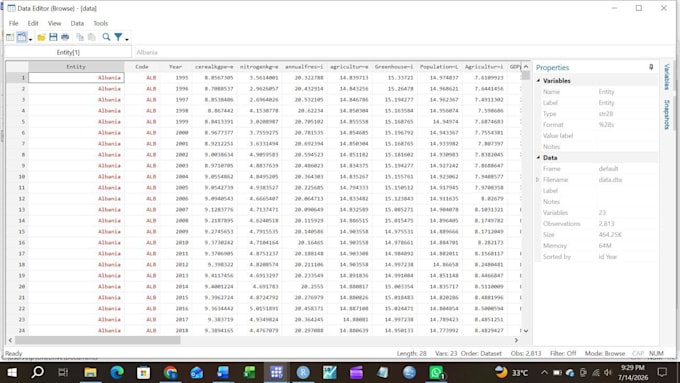Pin the Properties panel with pushpin icon

[x=651, y=67]
